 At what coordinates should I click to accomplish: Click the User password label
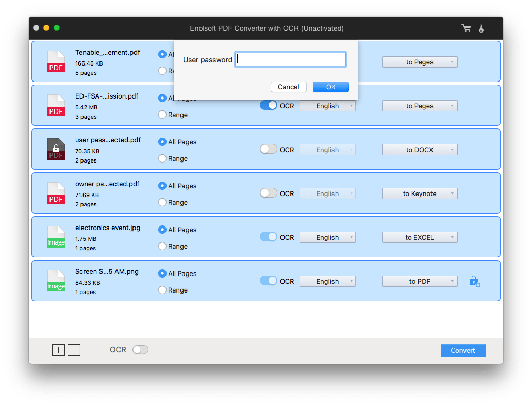tap(208, 60)
